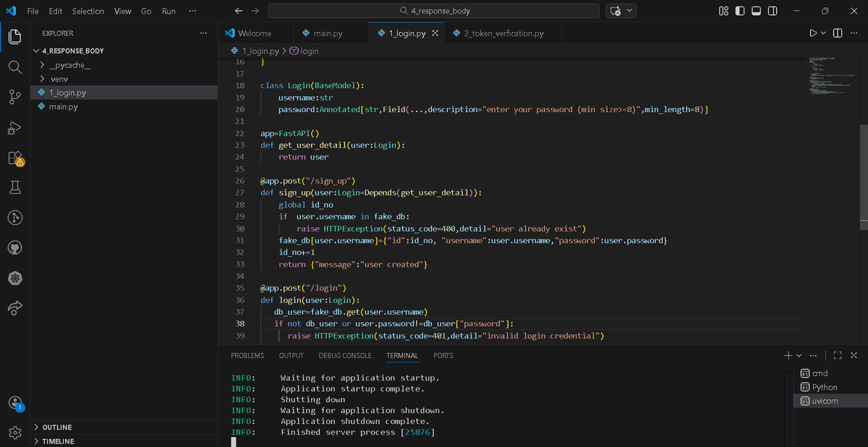Maximize the terminal panel size
This screenshot has width=868, height=447.
pos(838,355)
